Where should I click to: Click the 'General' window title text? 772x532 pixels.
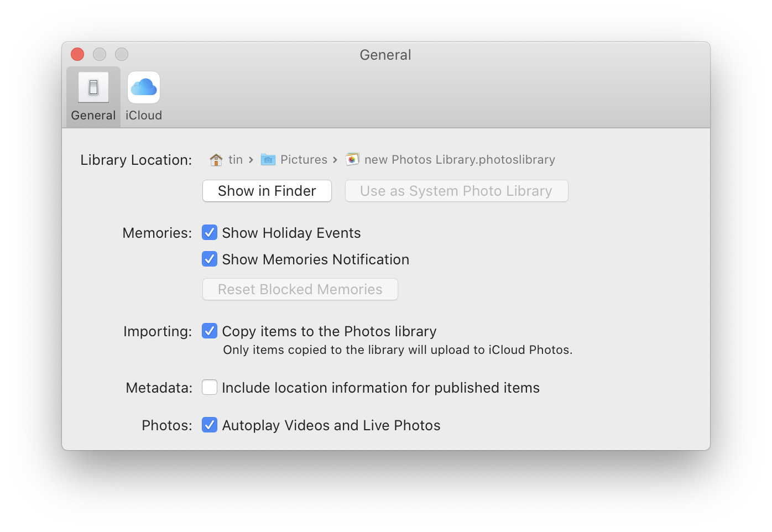385,55
